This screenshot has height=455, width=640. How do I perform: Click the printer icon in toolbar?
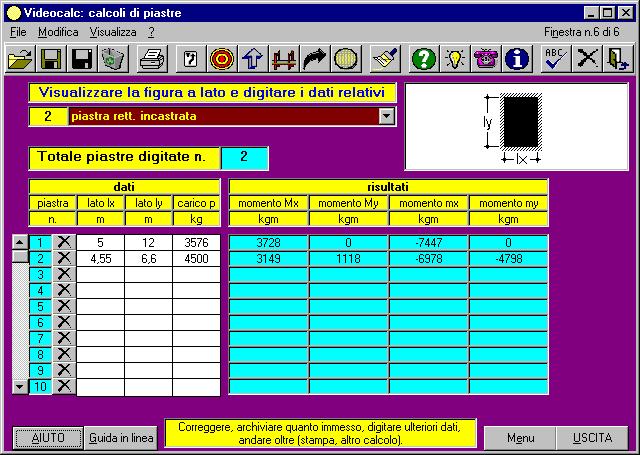(x=152, y=60)
